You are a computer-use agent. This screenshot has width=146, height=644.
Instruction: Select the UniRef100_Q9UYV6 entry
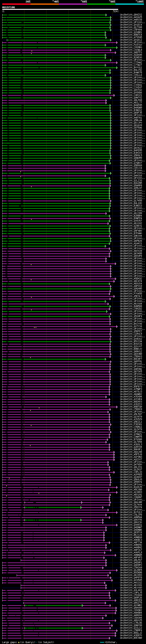(131, 520)
